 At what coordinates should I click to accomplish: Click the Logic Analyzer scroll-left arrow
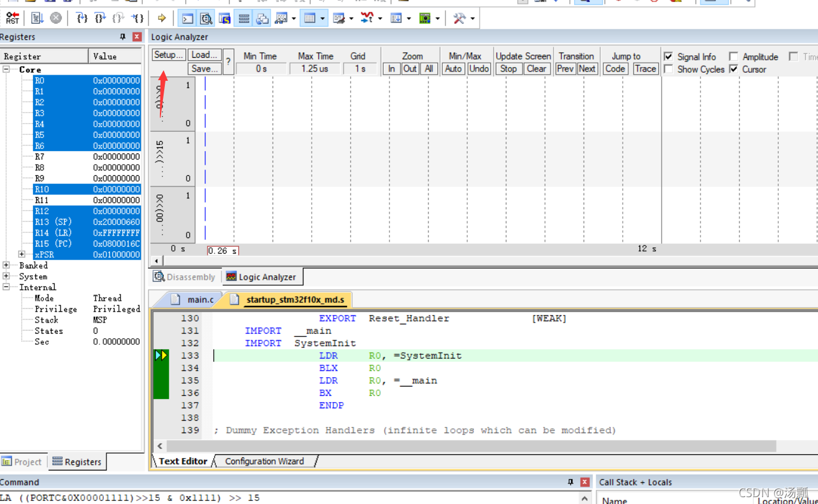point(156,261)
